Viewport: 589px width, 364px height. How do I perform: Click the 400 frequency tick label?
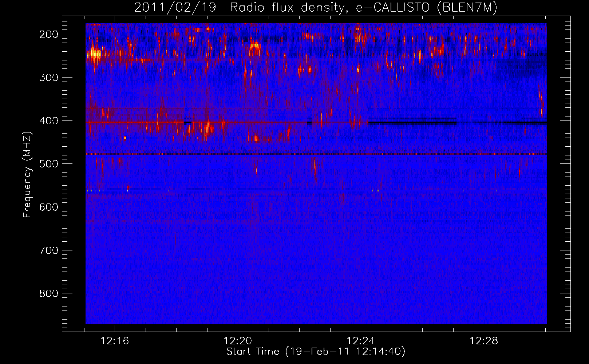click(49, 121)
